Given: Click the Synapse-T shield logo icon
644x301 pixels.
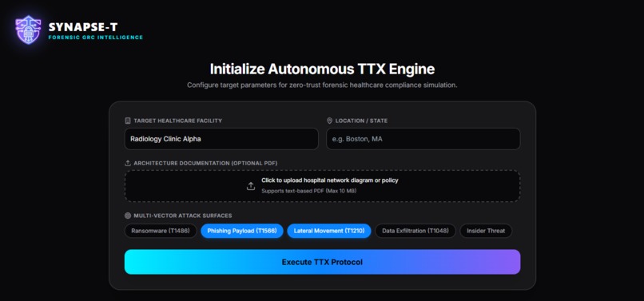Looking at the screenshot, I should tap(28, 30).
